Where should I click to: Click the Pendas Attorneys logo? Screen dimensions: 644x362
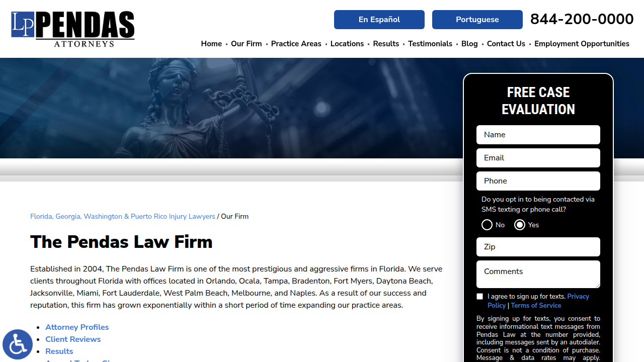[x=73, y=29]
